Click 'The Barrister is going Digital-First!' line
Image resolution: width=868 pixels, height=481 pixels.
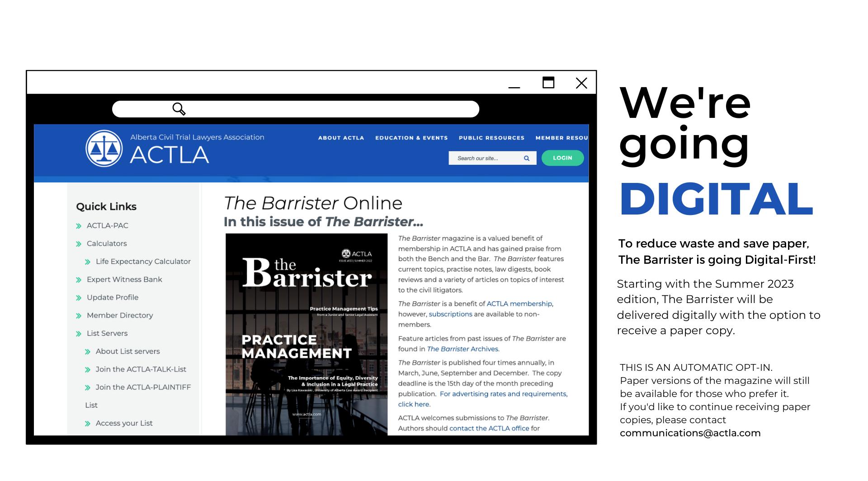click(x=717, y=260)
